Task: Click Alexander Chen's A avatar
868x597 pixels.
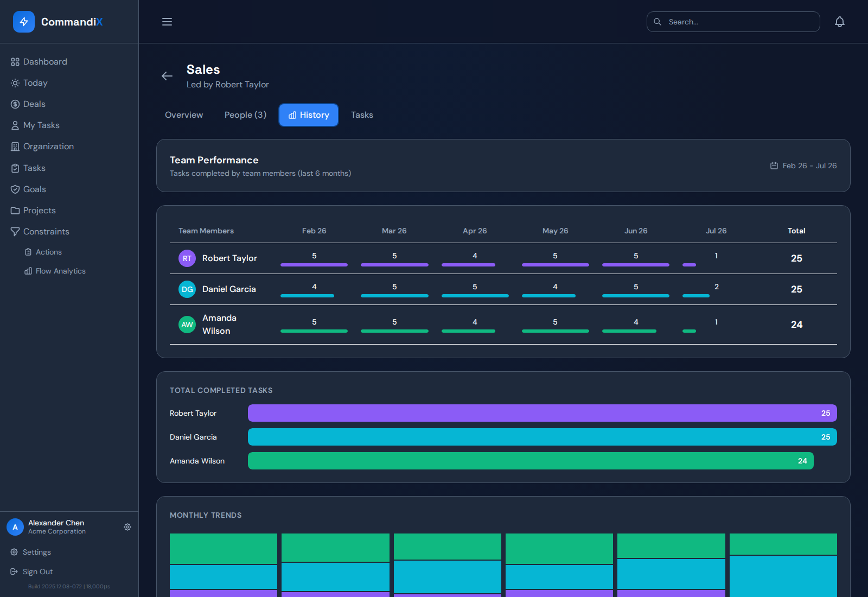Action: coord(15,527)
